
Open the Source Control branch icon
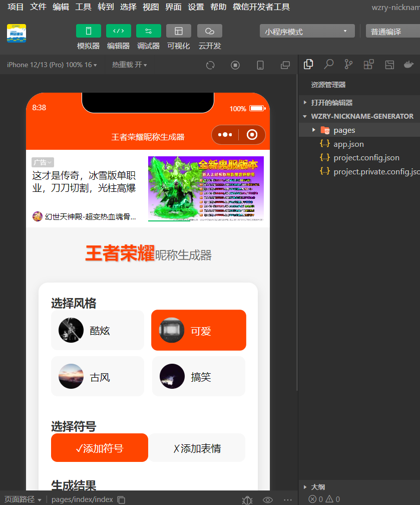348,65
